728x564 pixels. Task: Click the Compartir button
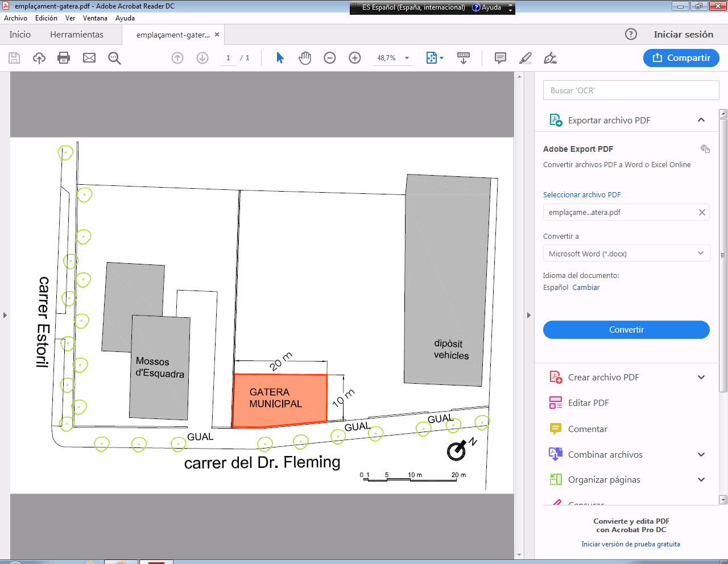(681, 58)
